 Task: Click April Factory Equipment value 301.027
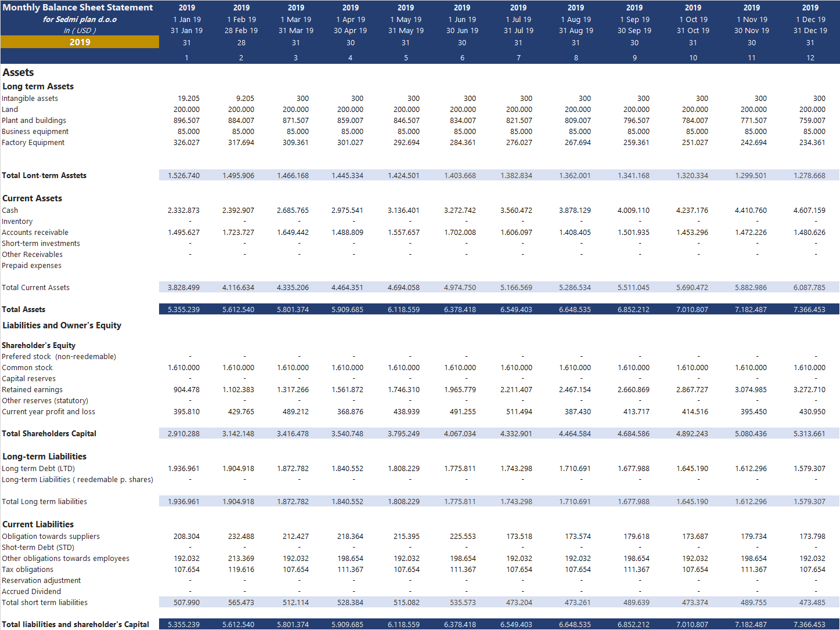click(x=350, y=143)
